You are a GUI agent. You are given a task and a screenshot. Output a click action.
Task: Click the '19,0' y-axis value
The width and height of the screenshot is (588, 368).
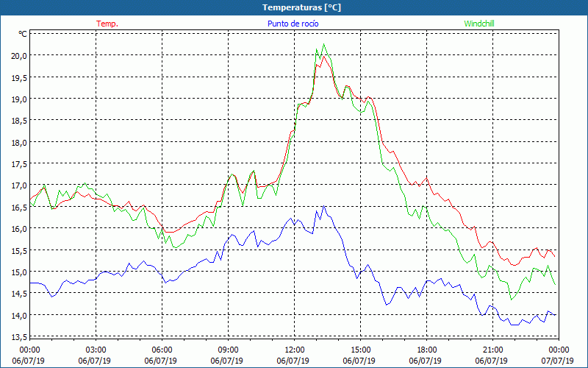coord(20,99)
